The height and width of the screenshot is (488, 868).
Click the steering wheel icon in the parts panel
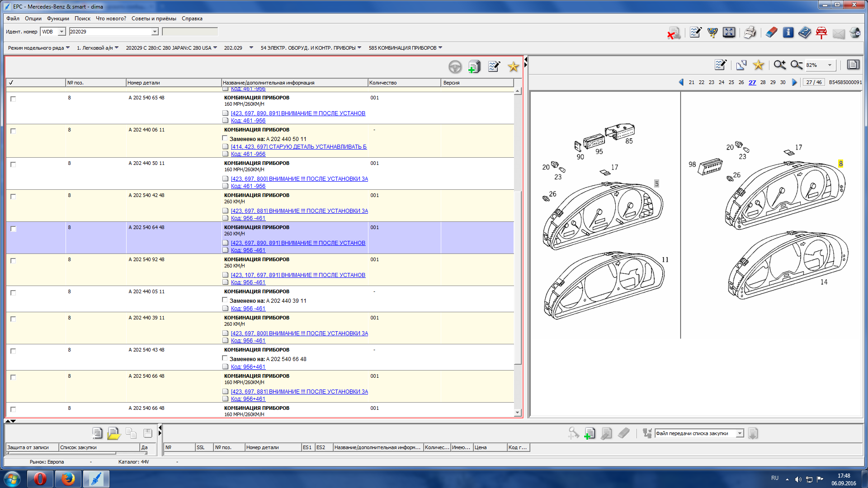coord(455,67)
